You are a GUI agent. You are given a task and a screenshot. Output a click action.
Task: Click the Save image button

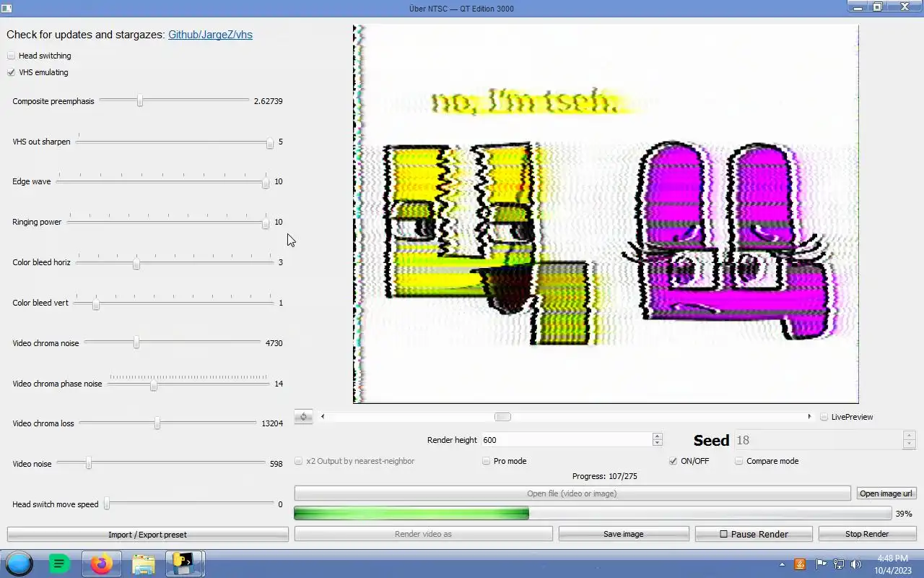pyautogui.click(x=624, y=534)
